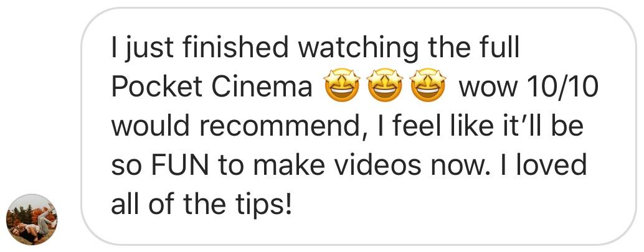Click the star-struck emoji before wow

pos(429,85)
